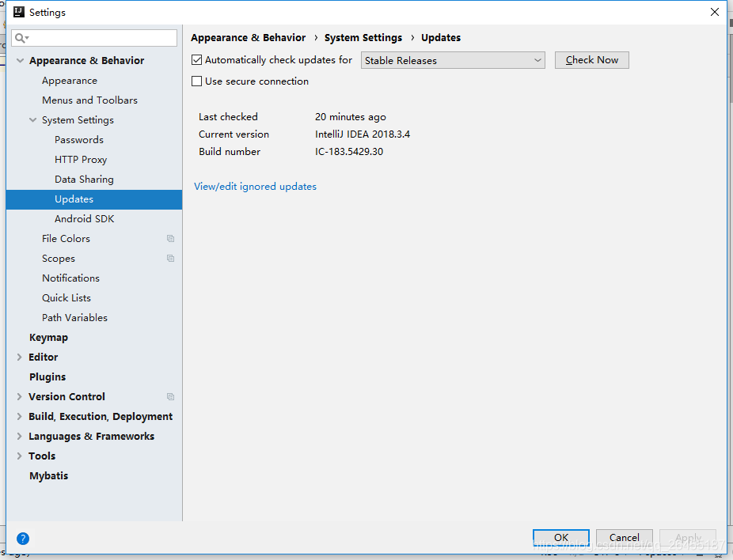This screenshot has height=560, width=733.
Task: Click the Apply button
Action: tap(688, 538)
